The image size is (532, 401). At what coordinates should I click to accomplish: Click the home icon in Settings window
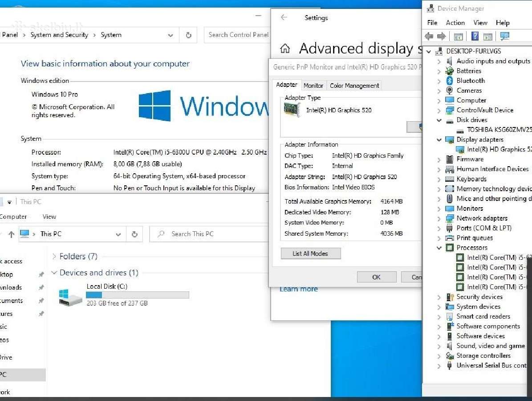[x=285, y=49]
